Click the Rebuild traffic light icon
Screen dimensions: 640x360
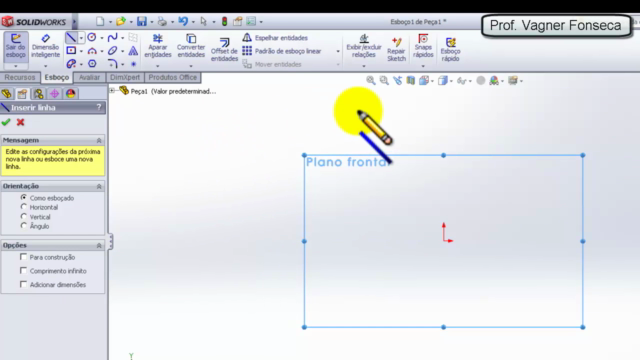pos(224,21)
